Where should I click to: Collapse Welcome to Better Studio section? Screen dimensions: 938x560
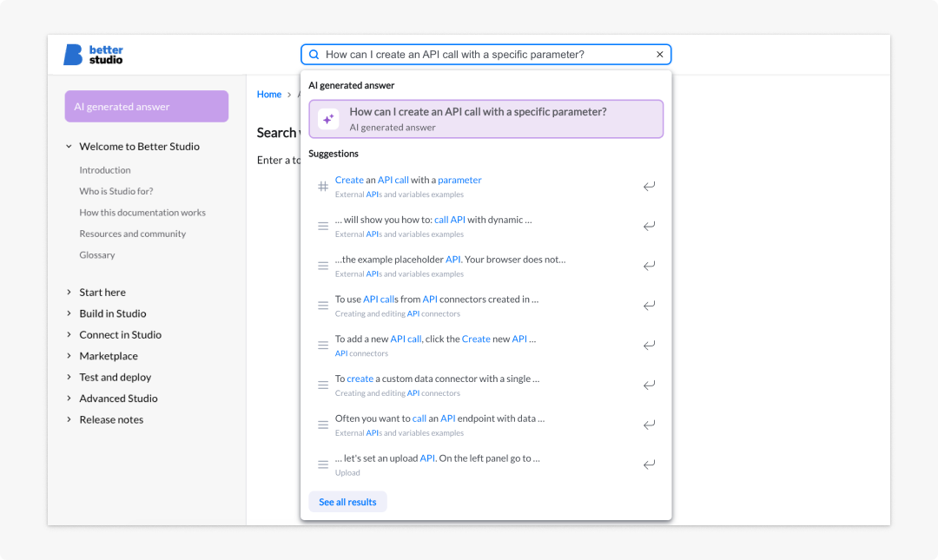(x=69, y=147)
